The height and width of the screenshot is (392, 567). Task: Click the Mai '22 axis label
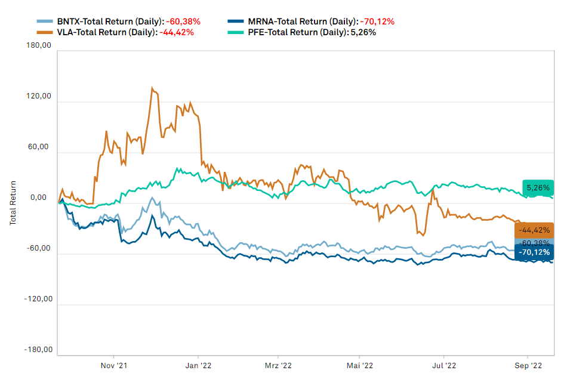tap(360, 366)
